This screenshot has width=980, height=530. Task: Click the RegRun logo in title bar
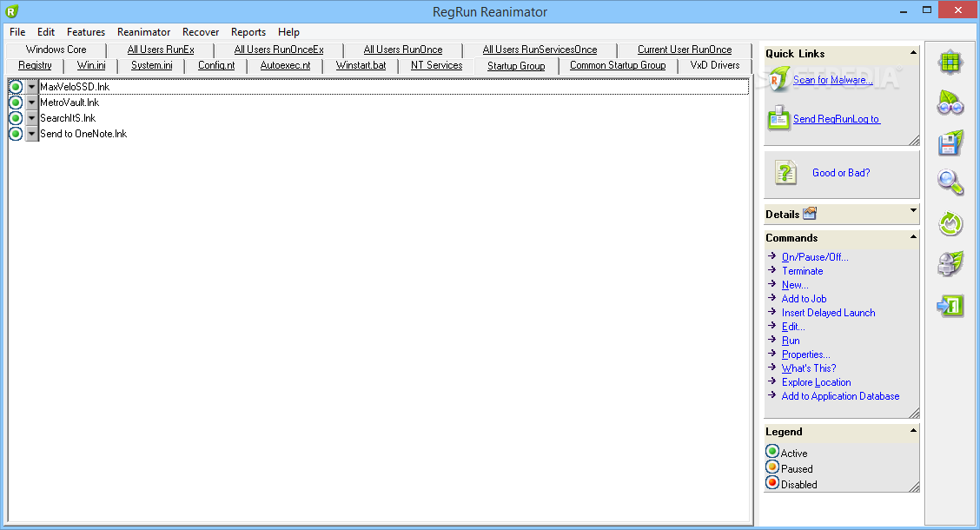12,11
